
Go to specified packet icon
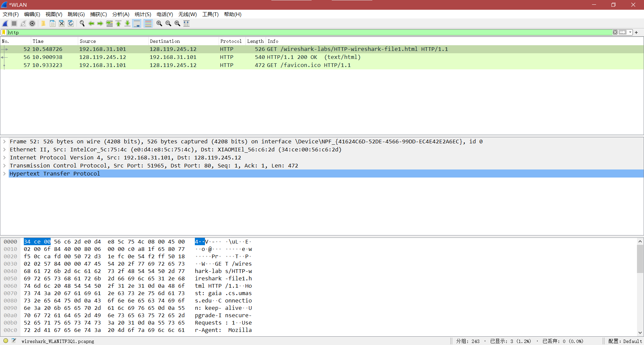[109, 23]
